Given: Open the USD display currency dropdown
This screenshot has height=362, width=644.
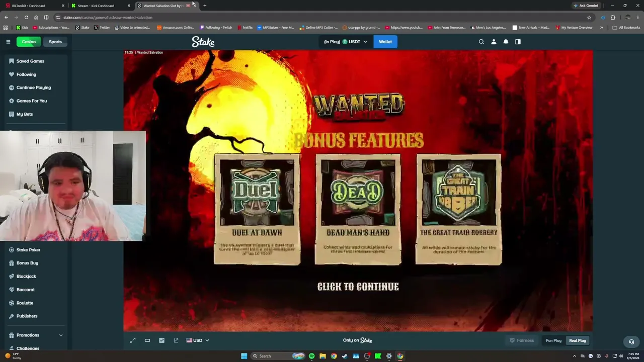Looking at the screenshot, I should pos(198,340).
